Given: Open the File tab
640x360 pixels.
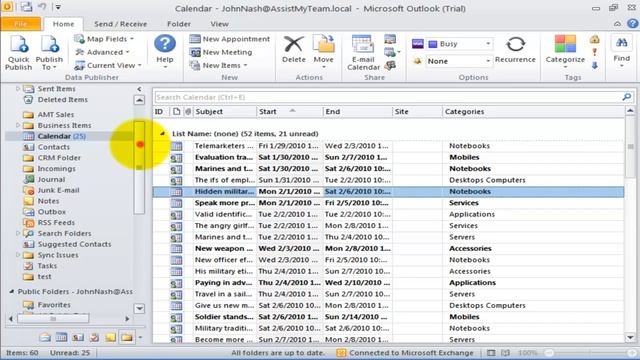Looking at the screenshot, I should pos(20,24).
